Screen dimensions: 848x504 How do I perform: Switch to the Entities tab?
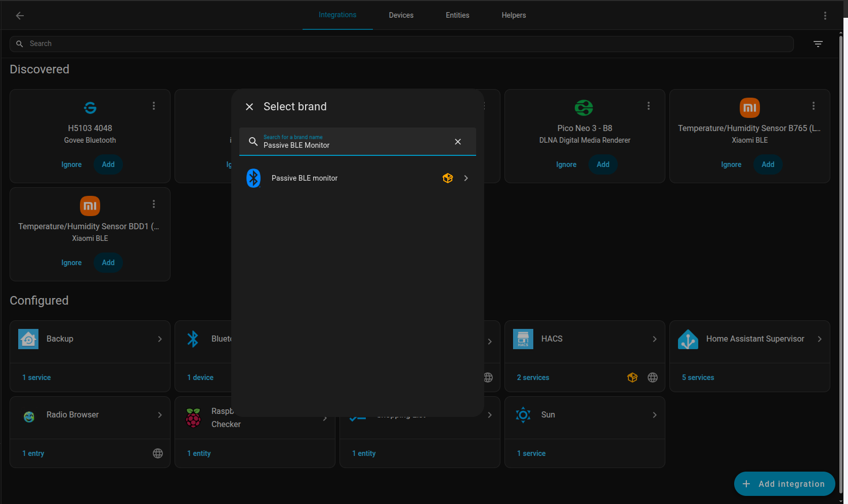click(457, 15)
